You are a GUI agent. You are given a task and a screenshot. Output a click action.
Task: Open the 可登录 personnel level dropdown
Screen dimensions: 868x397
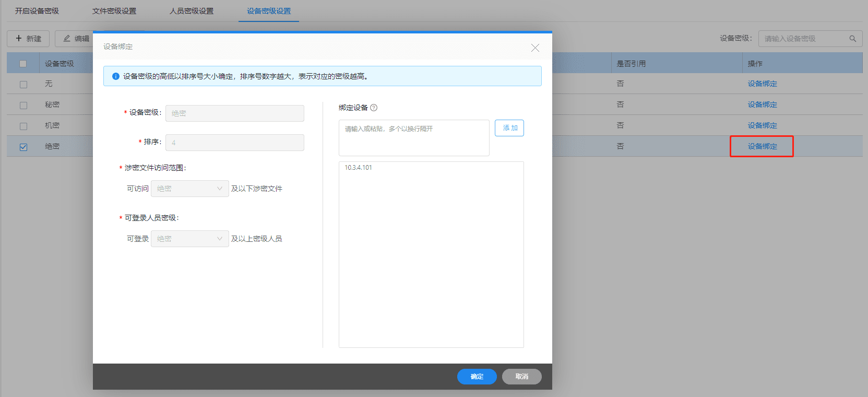pos(190,239)
